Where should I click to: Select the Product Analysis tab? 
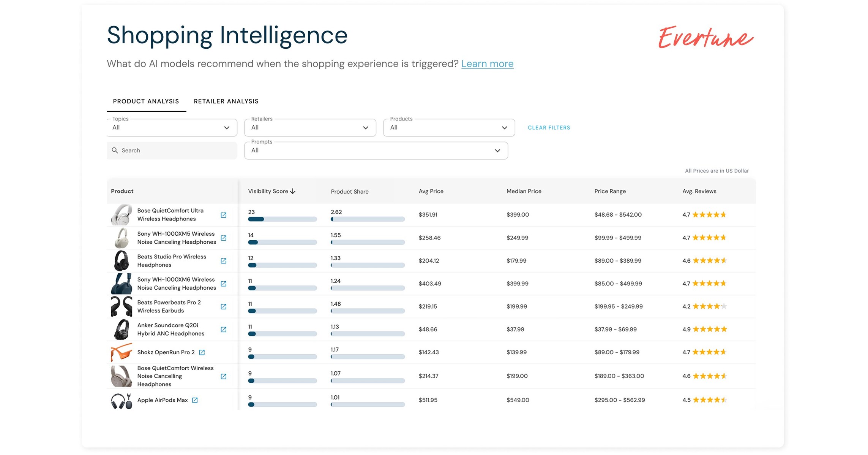(x=146, y=101)
